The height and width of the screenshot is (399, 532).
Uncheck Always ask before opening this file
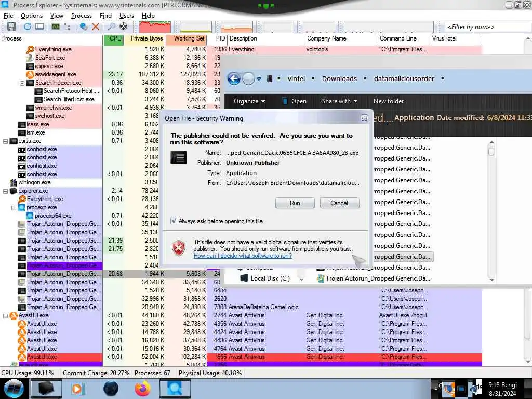click(174, 221)
